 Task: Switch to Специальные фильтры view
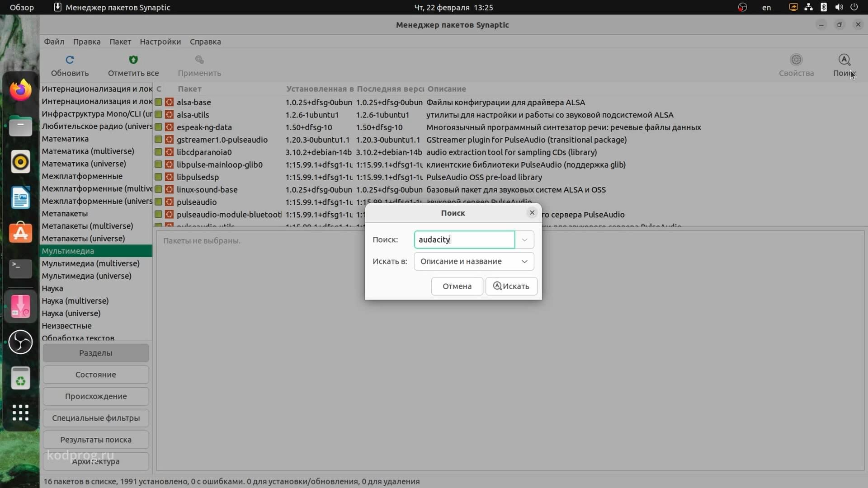(96, 418)
